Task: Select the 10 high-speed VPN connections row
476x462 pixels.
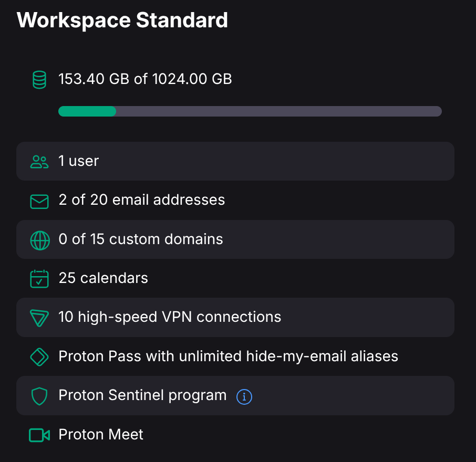Action: [235, 317]
